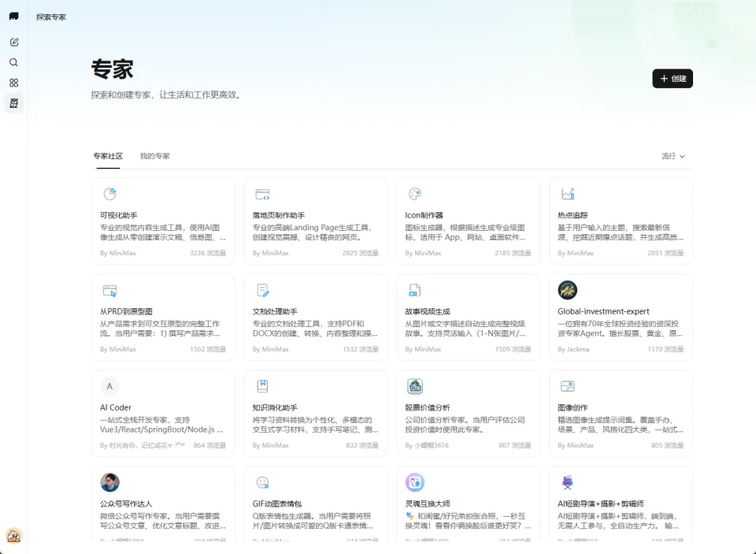
Task: Open the Global-investment-expert avatar thumbnail
Action: [567, 290]
